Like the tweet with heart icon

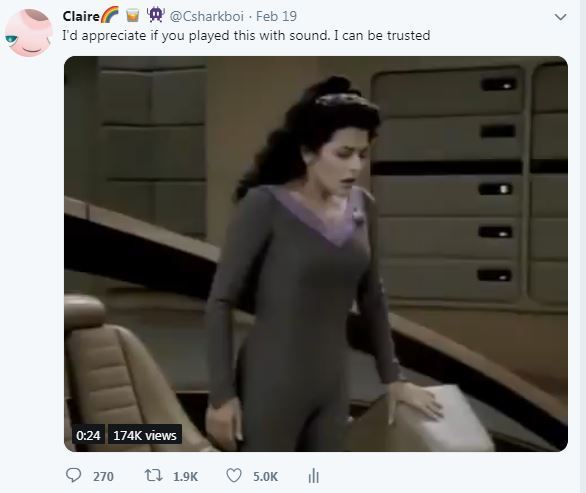[x=234, y=475]
